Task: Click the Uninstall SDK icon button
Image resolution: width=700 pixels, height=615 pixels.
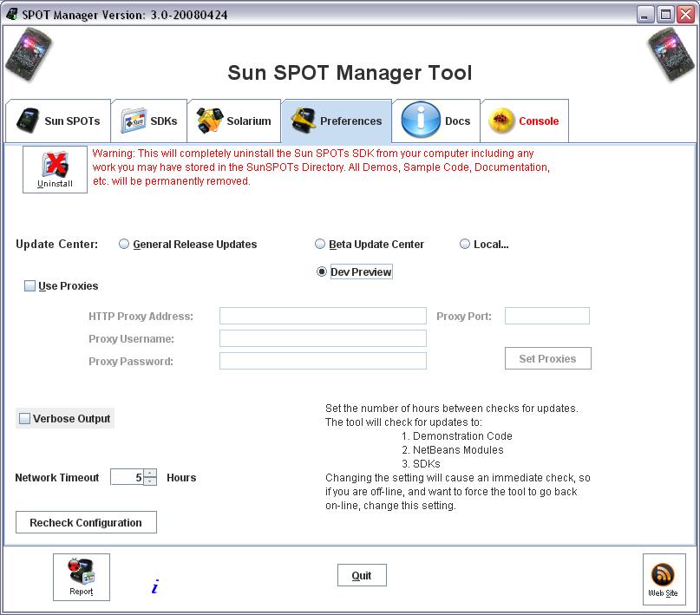Action: [x=55, y=169]
